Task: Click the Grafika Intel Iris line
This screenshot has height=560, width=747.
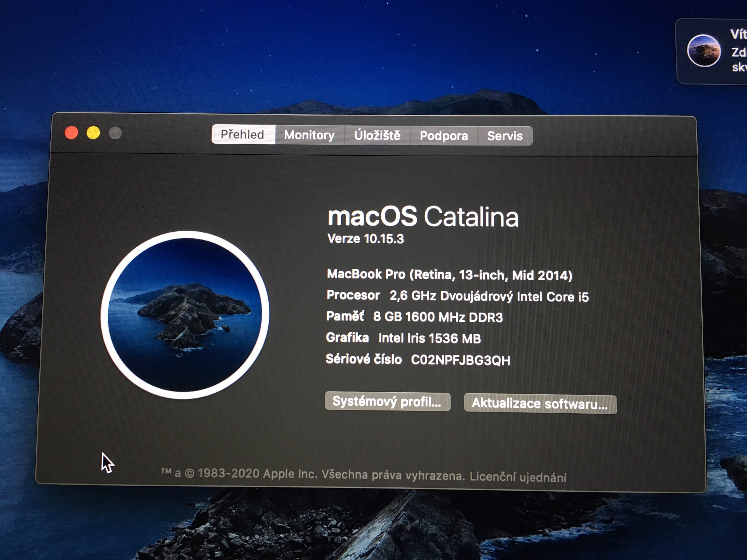Action: [x=403, y=338]
